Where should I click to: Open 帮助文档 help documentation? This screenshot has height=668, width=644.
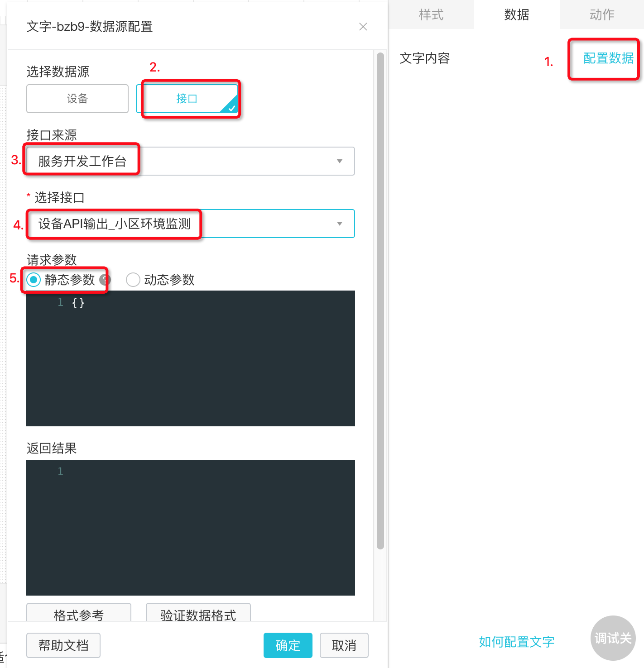(x=63, y=645)
